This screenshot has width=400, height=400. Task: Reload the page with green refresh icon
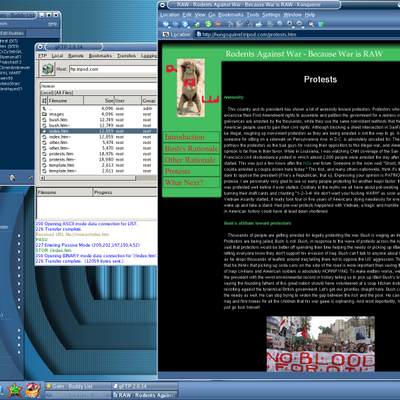(208, 24)
